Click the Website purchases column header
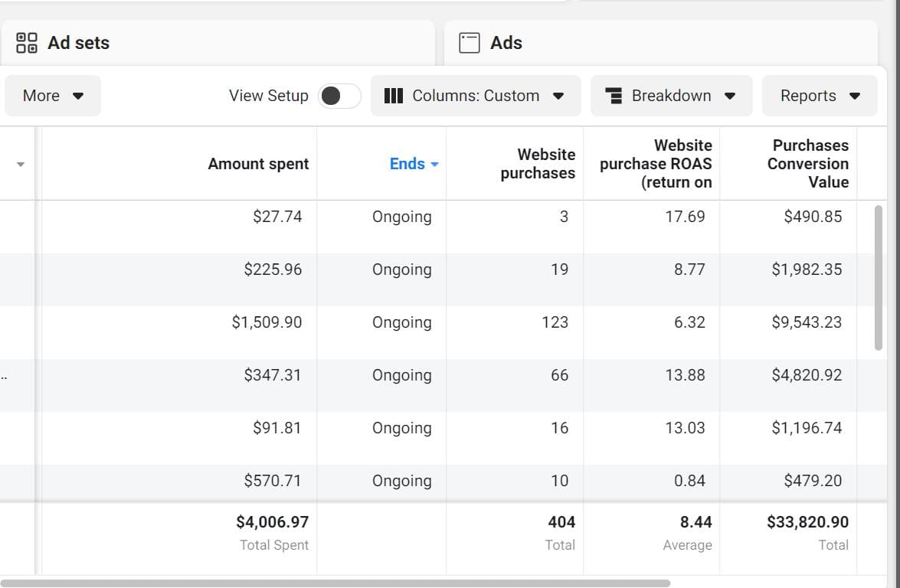900x588 pixels. (537, 164)
